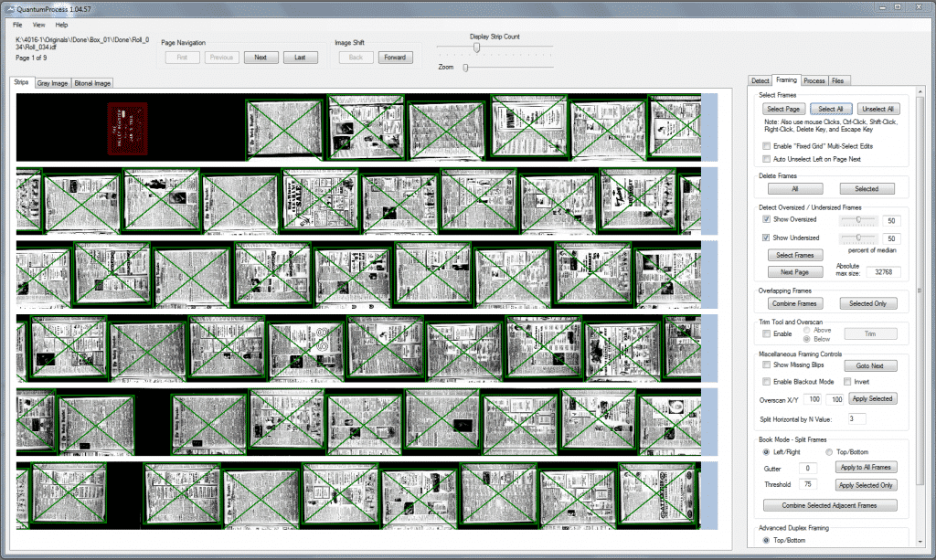This screenshot has height=560, width=936.
Task: Click the Zoom slider handle
Action: coord(465,68)
